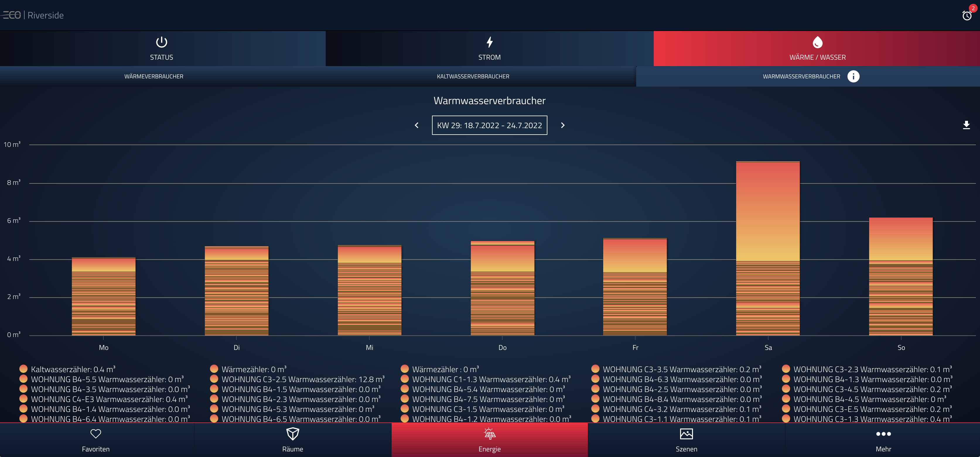Viewport: 980px width, 457px height.
Task: Go to previous week with left chevron
Action: click(416, 125)
